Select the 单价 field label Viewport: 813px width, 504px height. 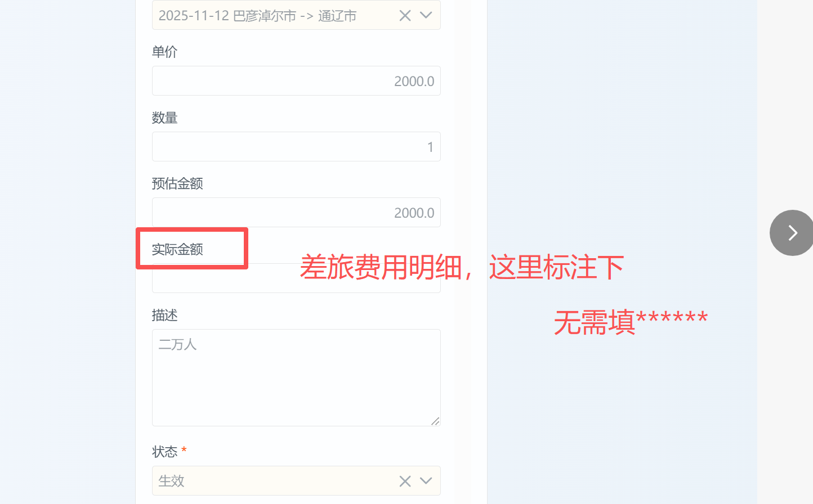point(164,52)
